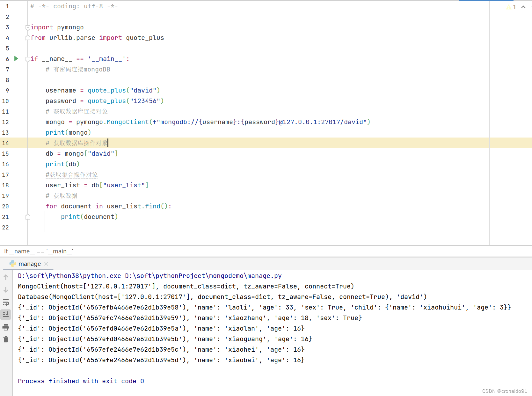Image resolution: width=532 pixels, height=396 pixels.
Task: Click the breadcrumb if __name__ == '__main__'
Action: coord(39,251)
